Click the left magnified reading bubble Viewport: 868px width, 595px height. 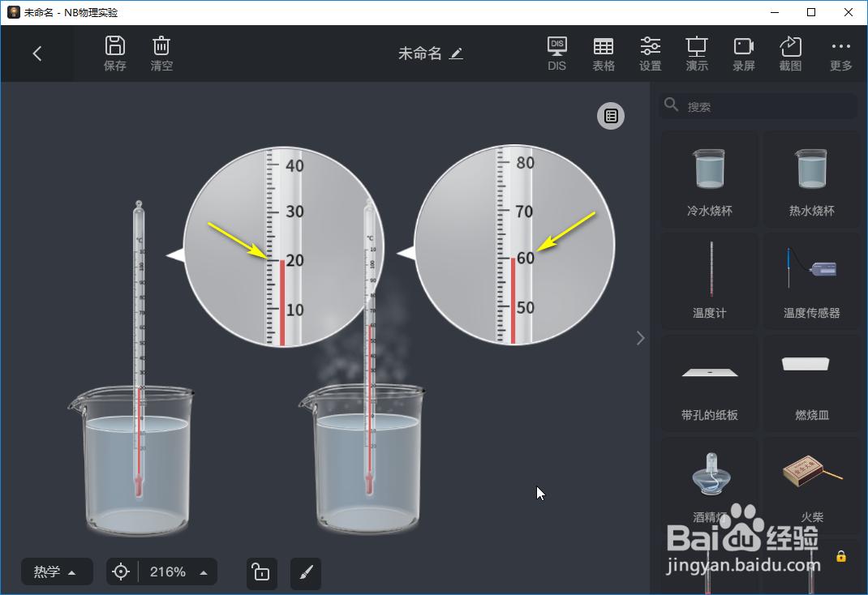pos(283,247)
